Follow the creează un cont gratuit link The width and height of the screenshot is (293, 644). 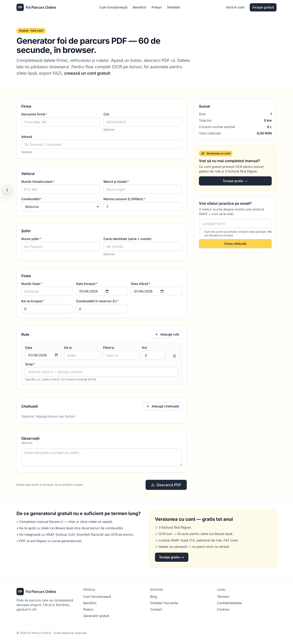87,73
